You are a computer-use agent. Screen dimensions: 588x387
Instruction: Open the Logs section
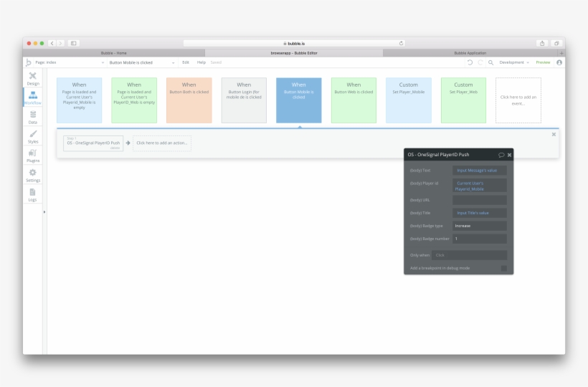33,195
